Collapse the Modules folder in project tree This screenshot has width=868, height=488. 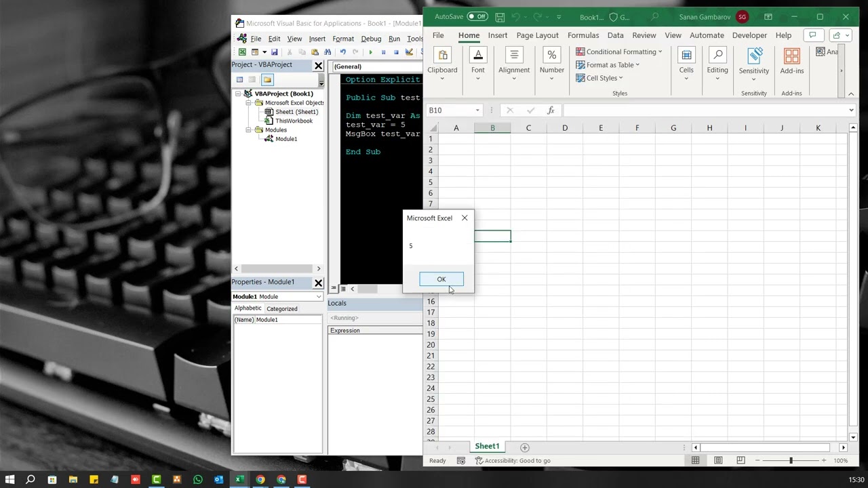[249, 129]
